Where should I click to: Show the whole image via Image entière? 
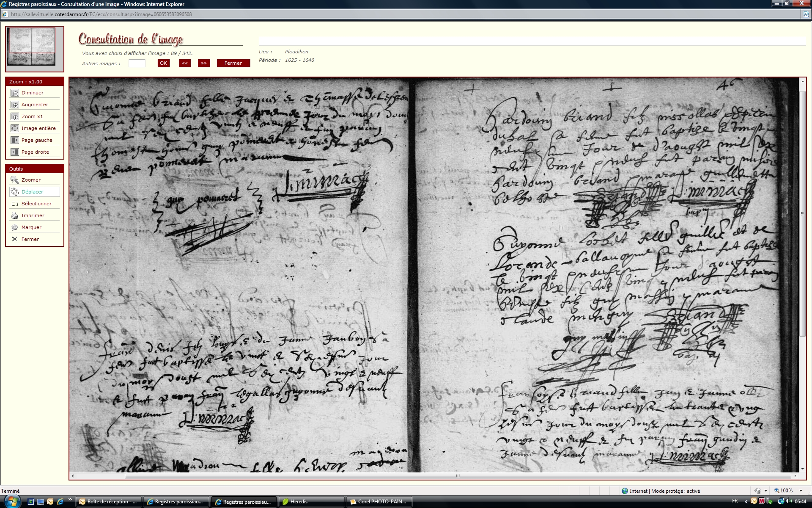[x=15, y=128]
